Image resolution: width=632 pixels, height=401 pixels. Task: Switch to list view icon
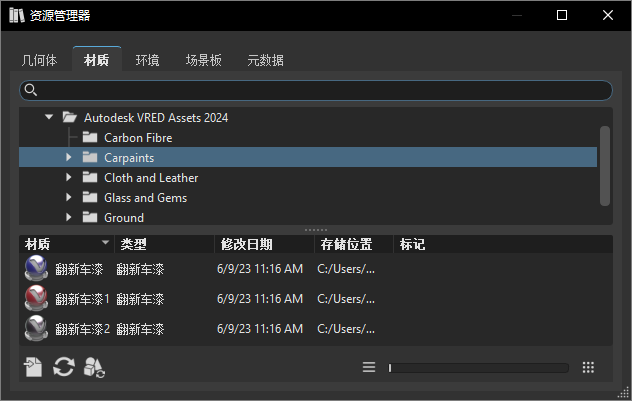click(369, 367)
